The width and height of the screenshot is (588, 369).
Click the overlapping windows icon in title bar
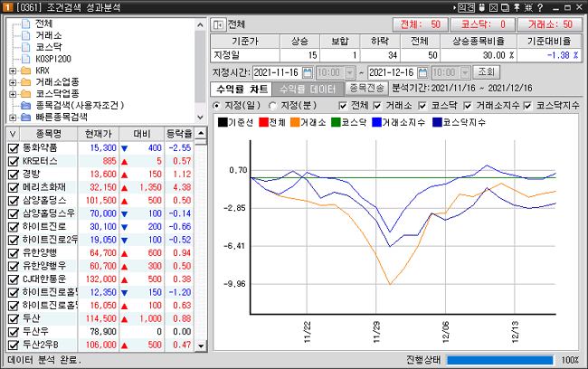coord(505,7)
